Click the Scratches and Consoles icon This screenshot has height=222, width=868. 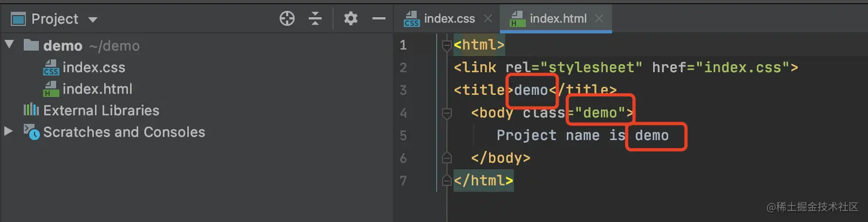32,132
